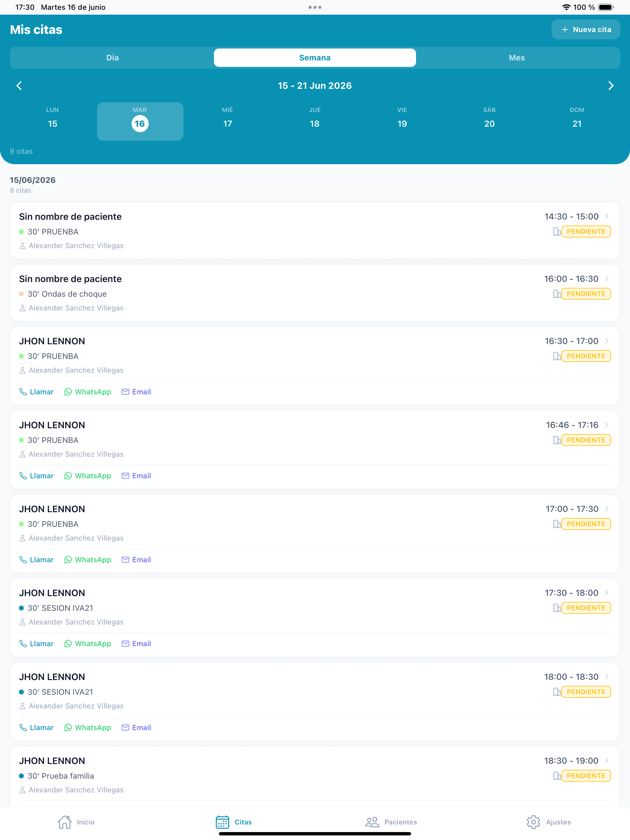Open details chevron for 18:30 - 19:00 appointment
Screen dimensions: 630x840
pyautogui.click(x=607, y=761)
